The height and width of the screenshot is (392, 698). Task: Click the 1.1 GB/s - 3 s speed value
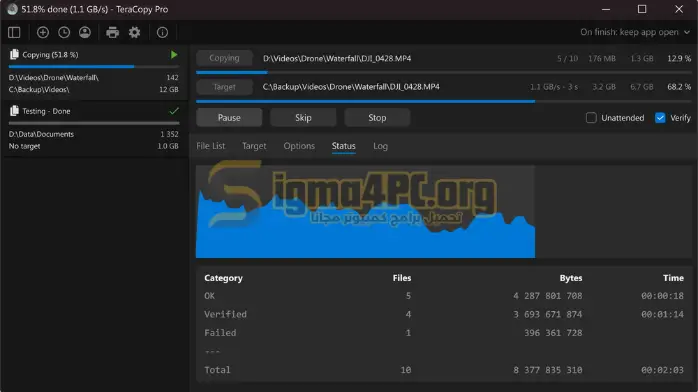pos(554,87)
